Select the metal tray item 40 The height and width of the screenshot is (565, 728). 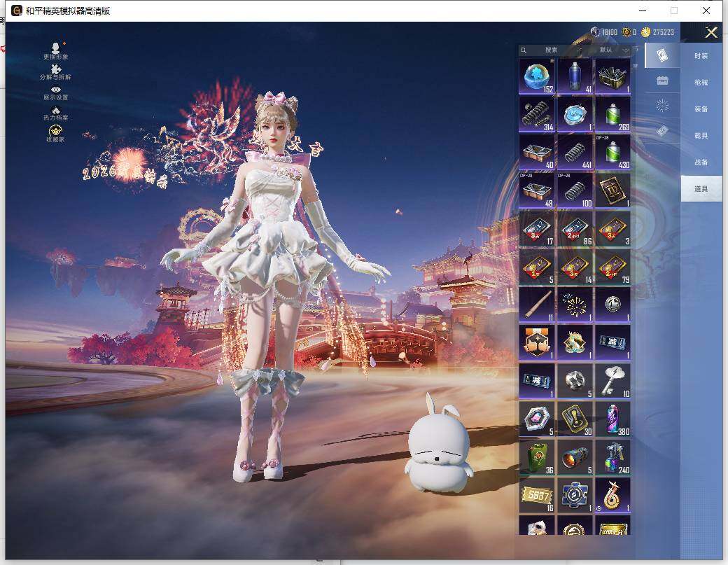(537, 152)
